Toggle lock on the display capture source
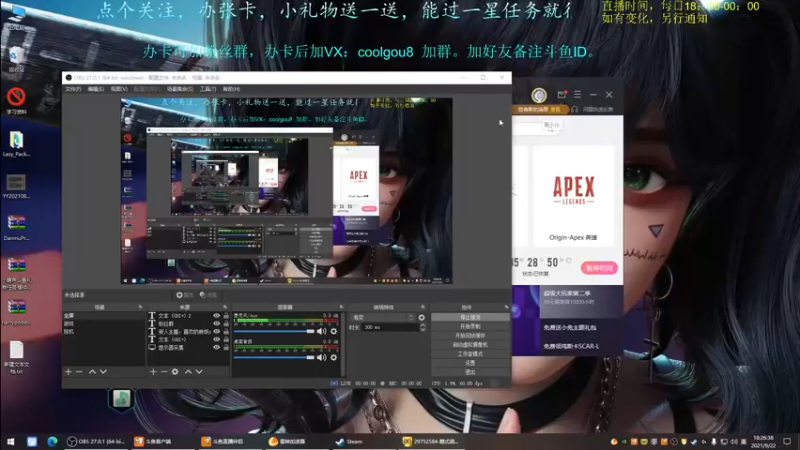Viewport: 800px width, 450px height. click(x=226, y=347)
